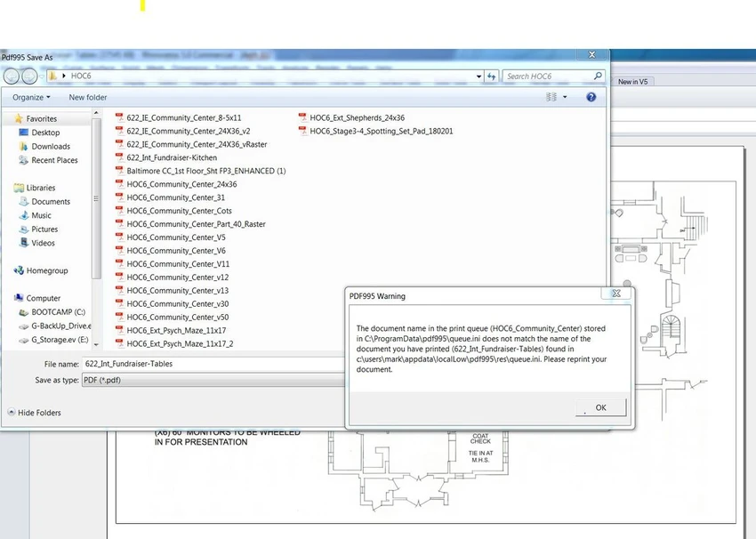Click PDF icon beside HOC6_Community_Center_V5

119,237
